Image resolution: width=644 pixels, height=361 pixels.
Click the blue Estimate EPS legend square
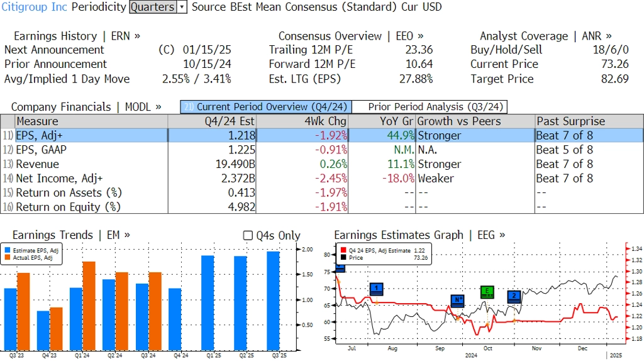8,250
